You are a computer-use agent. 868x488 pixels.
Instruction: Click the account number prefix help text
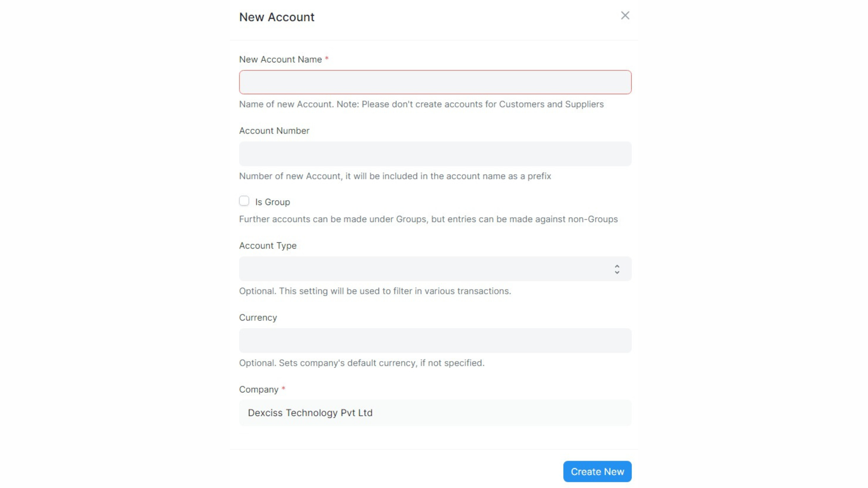pyautogui.click(x=395, y=176)
